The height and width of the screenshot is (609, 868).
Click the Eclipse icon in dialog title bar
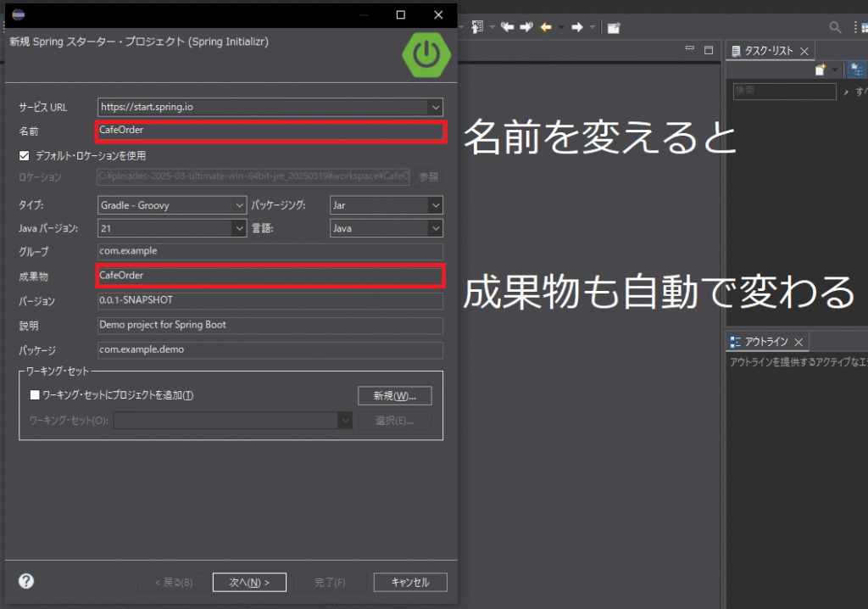[19, 14]
